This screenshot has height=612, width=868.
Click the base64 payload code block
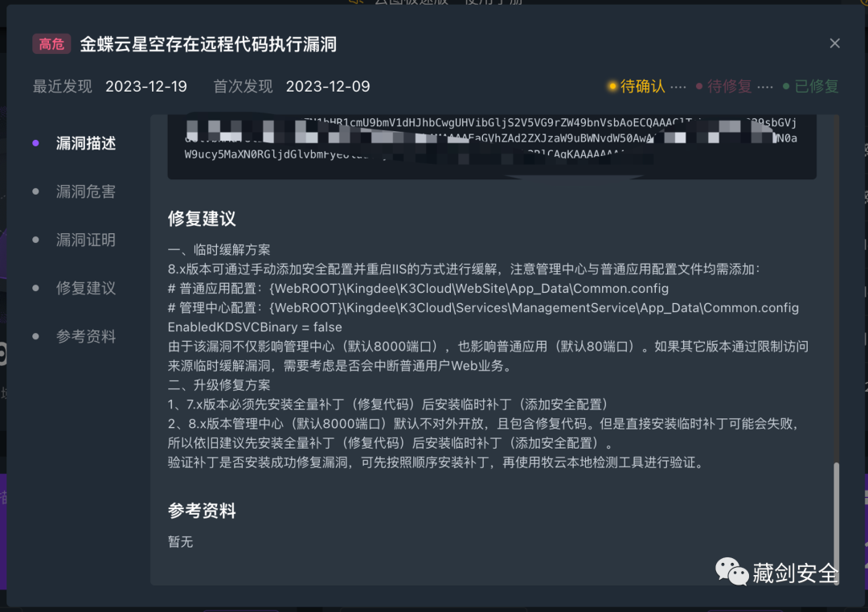(x=492, y=147)
